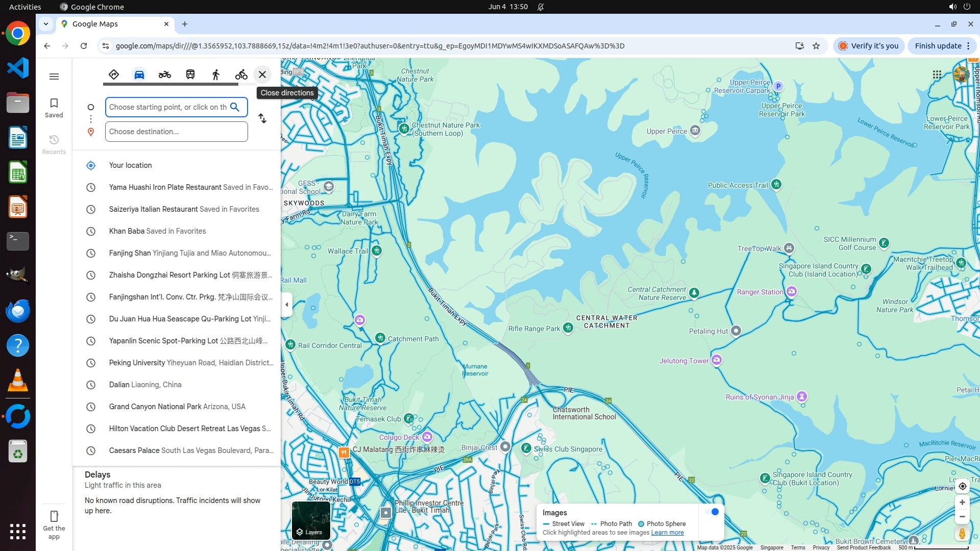Screen dimensions: 980x551
Task: Open the hamburger main menu
Action: tap(54, 77)
